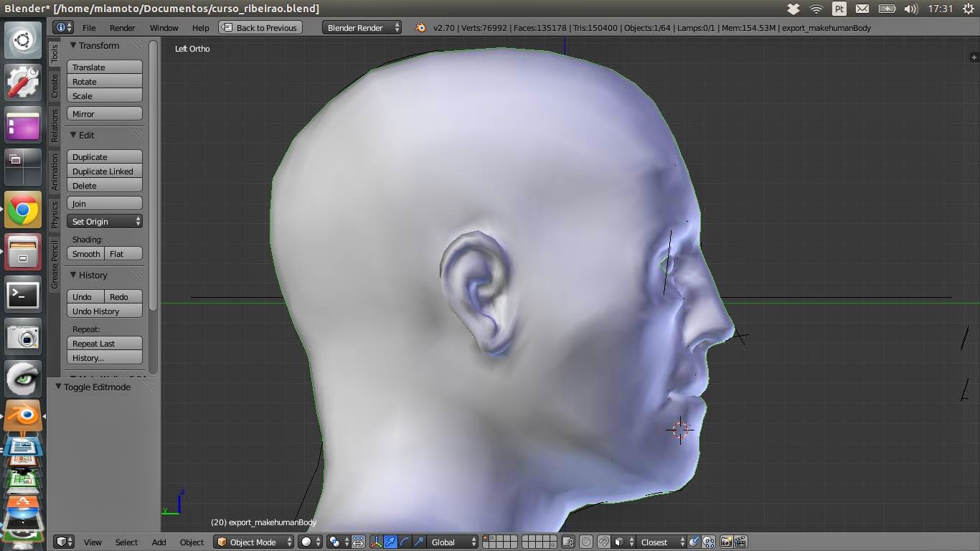The image size is (980, 551).
Task: Click the Duplicate Linked button
Action: 105,171
